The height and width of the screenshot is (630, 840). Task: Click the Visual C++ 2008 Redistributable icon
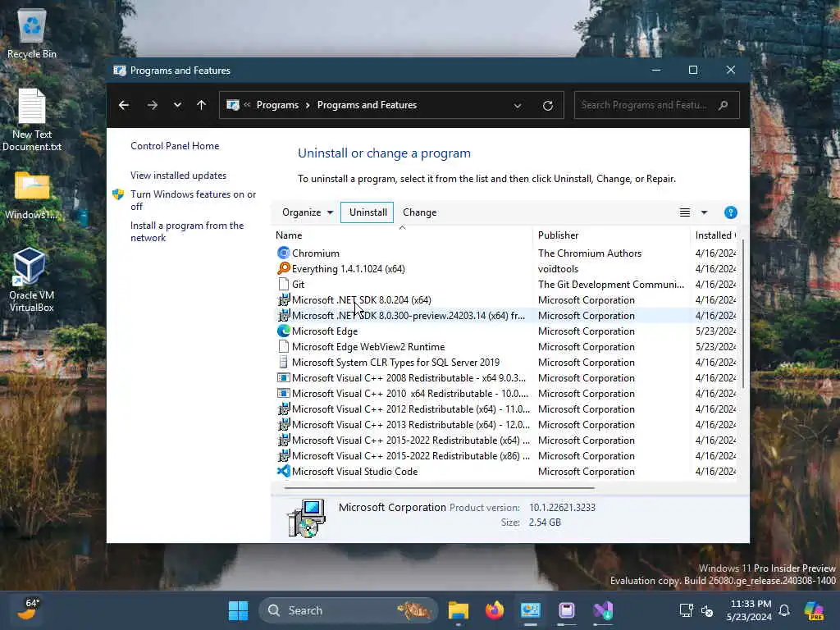click(283, 377)
